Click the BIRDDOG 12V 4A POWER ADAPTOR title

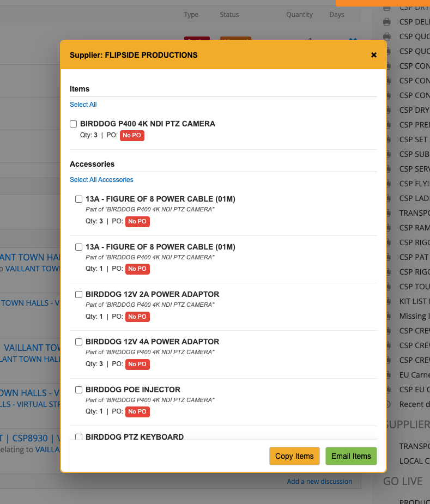pos(152,342)
